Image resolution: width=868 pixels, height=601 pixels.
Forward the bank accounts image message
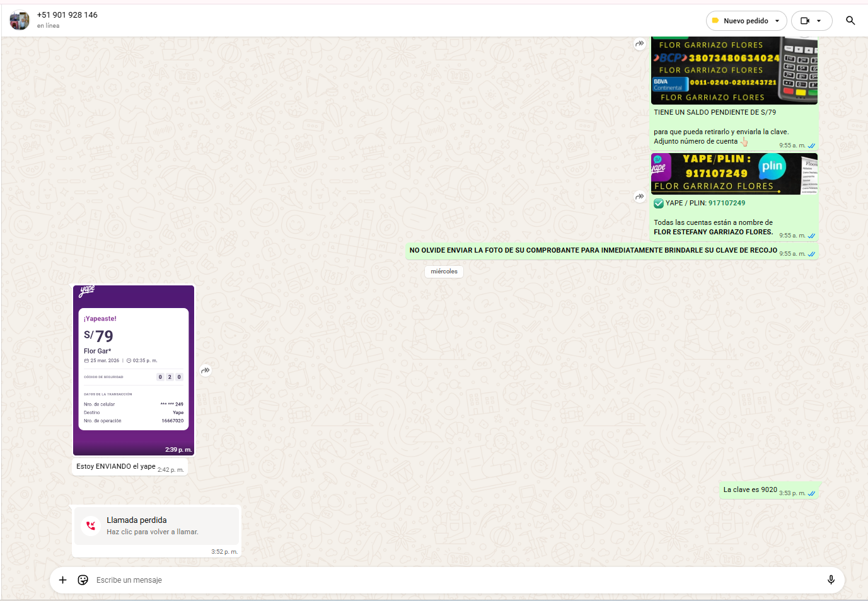(639, 43)
